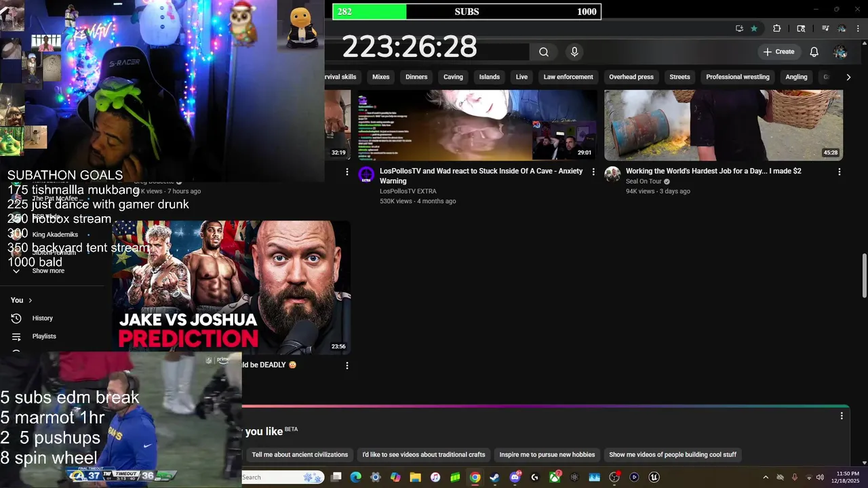
Task: Click the YouTube page scrollbar thumb
Action: tap(864, 275)
